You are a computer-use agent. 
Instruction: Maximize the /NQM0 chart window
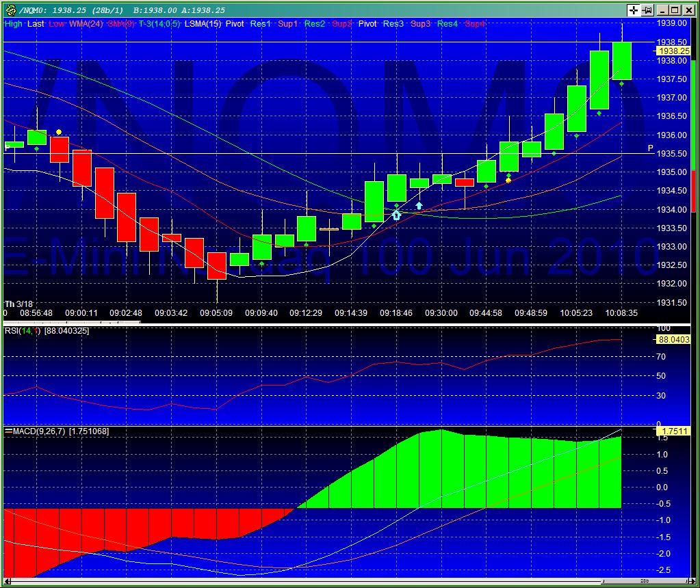675,10
